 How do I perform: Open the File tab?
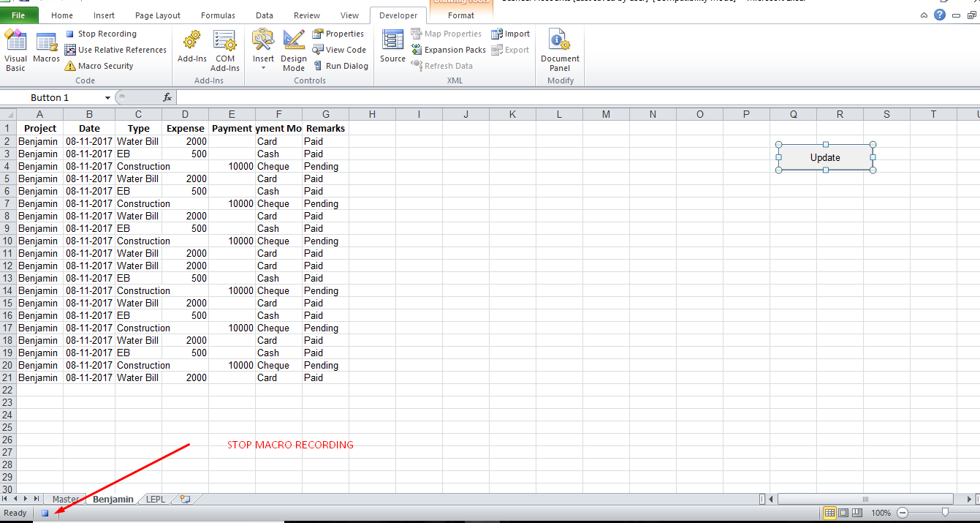click(19, 15)
